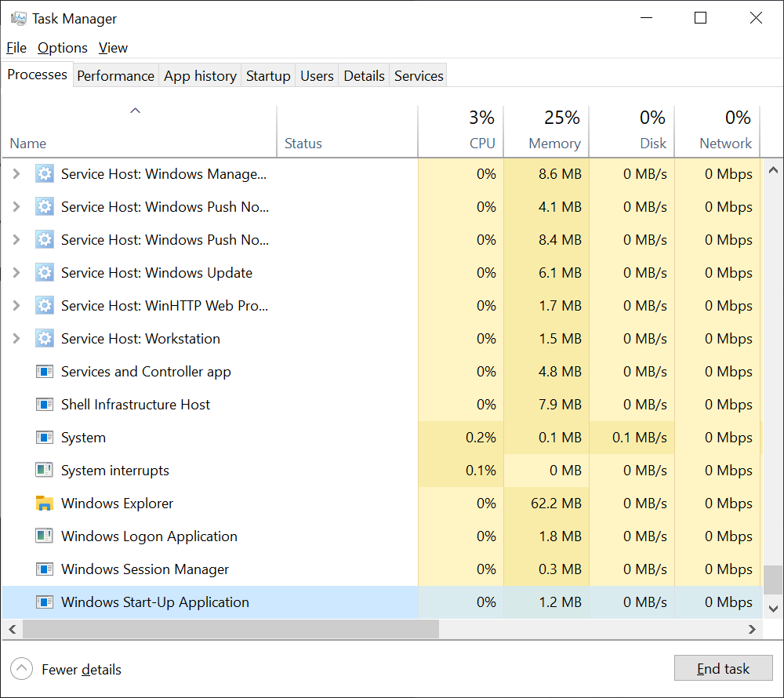This screenshot has height=698, width=784.
Task: Expand Service Host: Workstation group
Action: [x=16, y=339]
